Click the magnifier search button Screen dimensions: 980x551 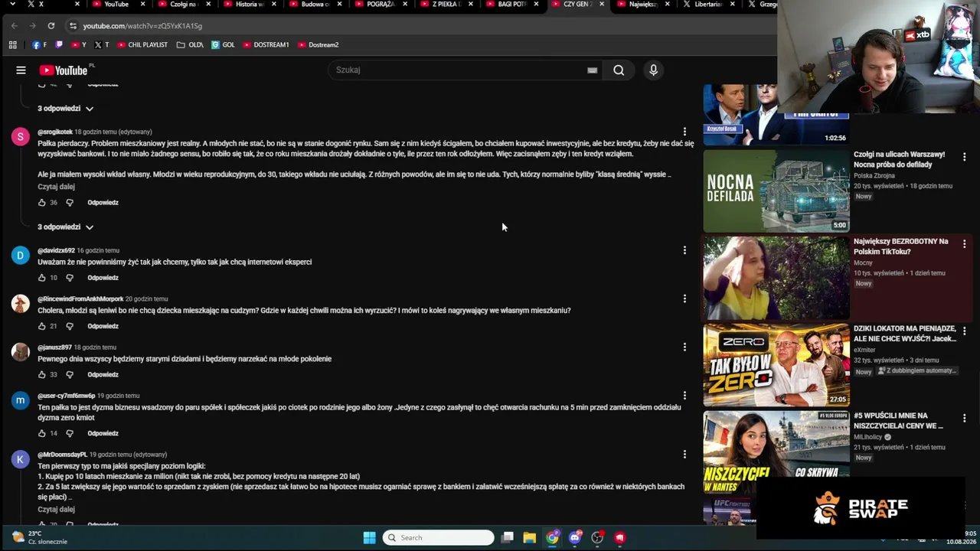coord(619,70)
